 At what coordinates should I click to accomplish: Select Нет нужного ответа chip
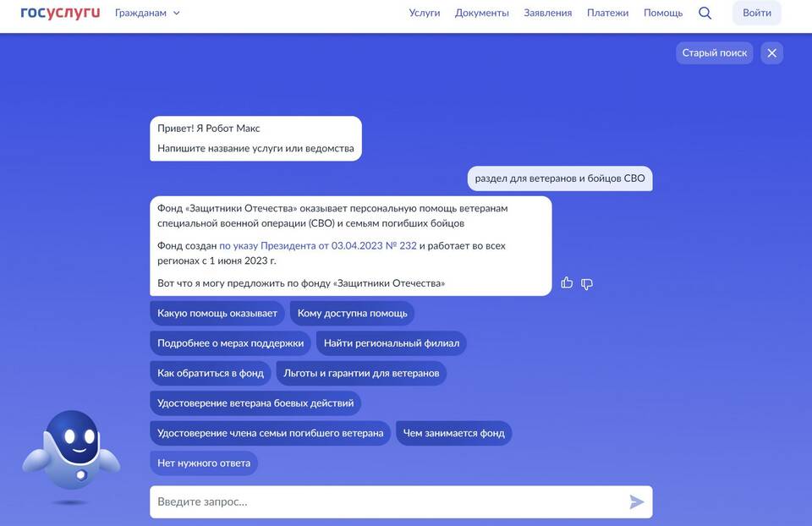point(204,463)
